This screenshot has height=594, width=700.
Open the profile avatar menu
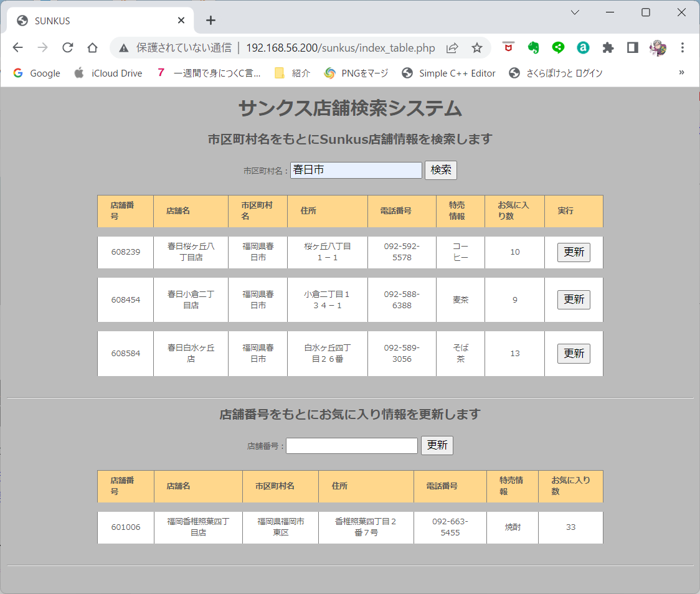[658, 47]
